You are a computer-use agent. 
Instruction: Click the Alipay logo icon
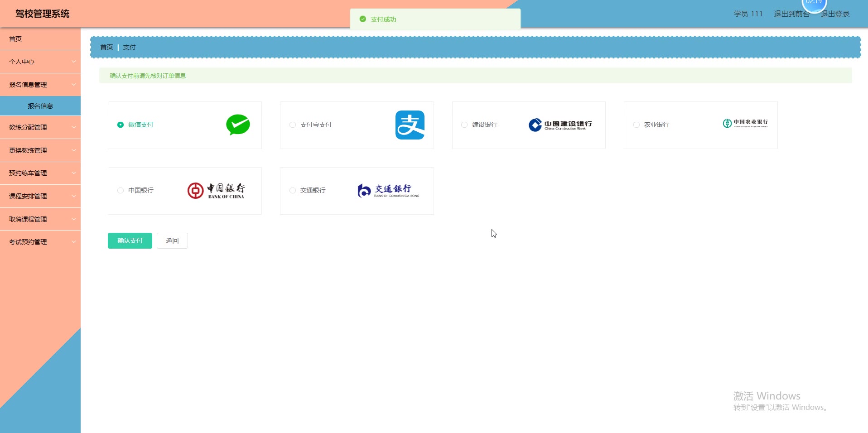point(410,125)
